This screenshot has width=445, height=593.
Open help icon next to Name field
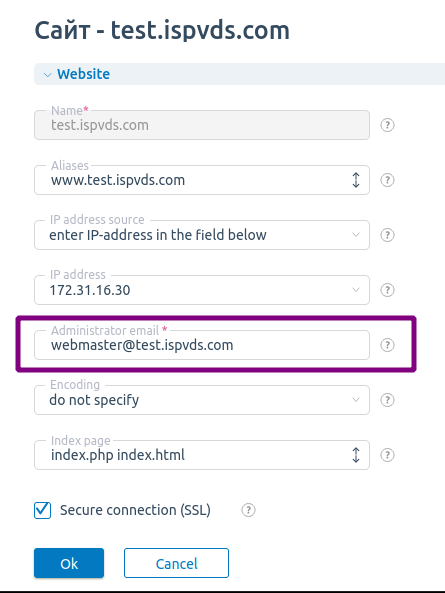[387, 125]
